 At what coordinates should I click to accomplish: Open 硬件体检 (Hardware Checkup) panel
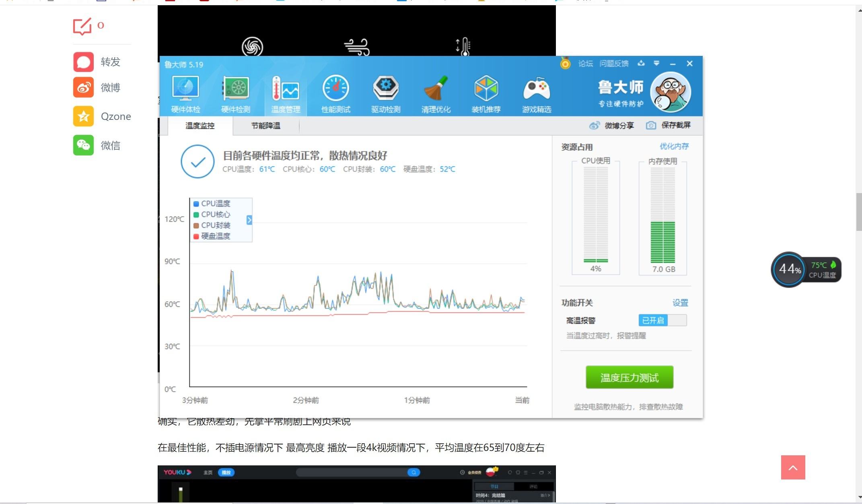coord(186,93)
